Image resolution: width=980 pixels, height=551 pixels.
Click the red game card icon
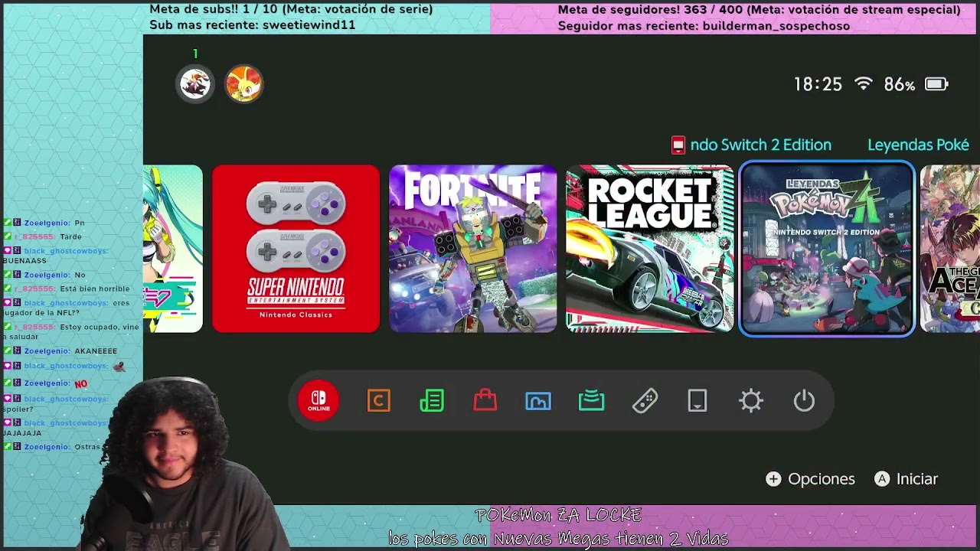(x=678, y=145)
